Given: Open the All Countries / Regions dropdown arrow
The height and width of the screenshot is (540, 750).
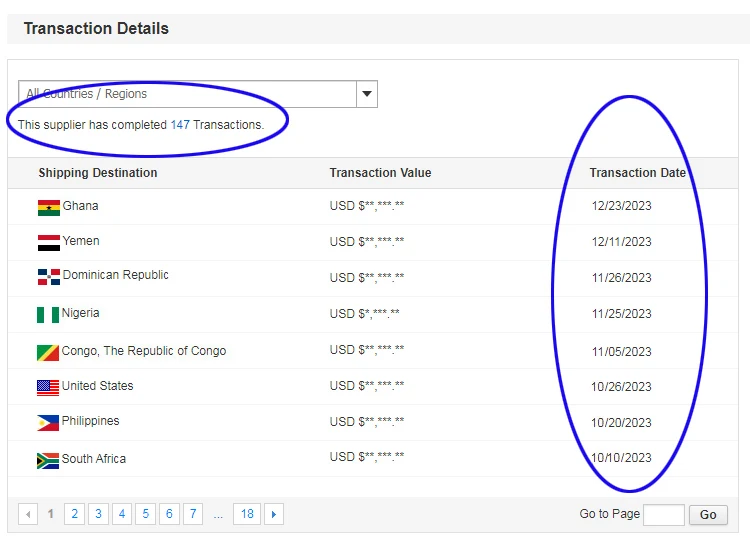Looking at the screenshot, I should click(x=367, y=94).
